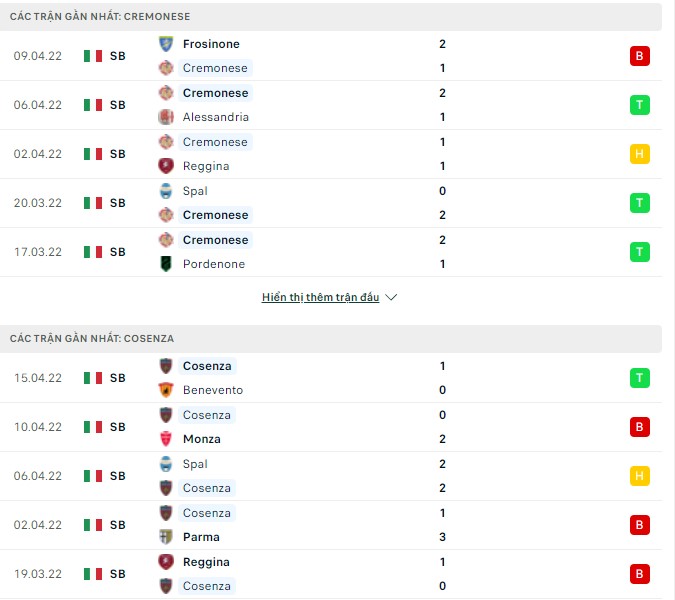The width and height of the screenshot is (675, 600).
Task: Click the yellow H badge for Reggina draw
Action: tap(639, 154)
